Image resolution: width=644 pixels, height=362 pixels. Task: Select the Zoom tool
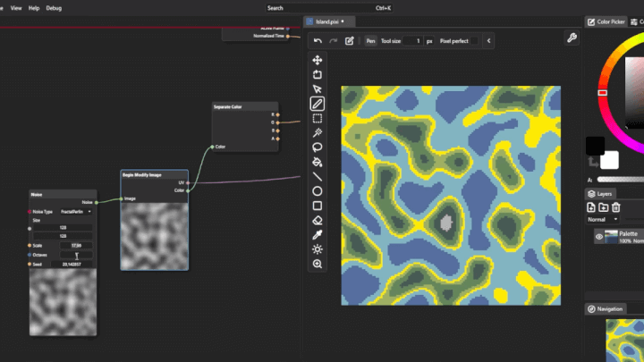[317, 264]
